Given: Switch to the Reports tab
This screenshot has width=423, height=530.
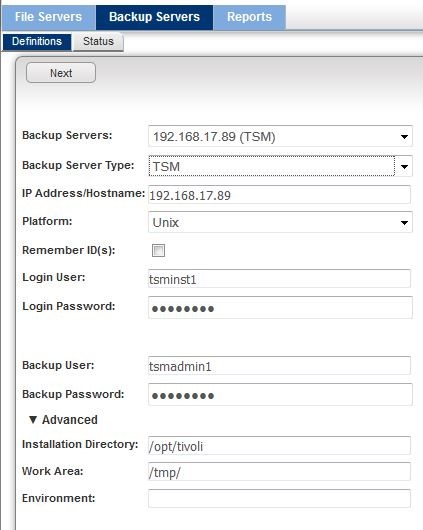Looking at the screenshot, I should [249, 18].
